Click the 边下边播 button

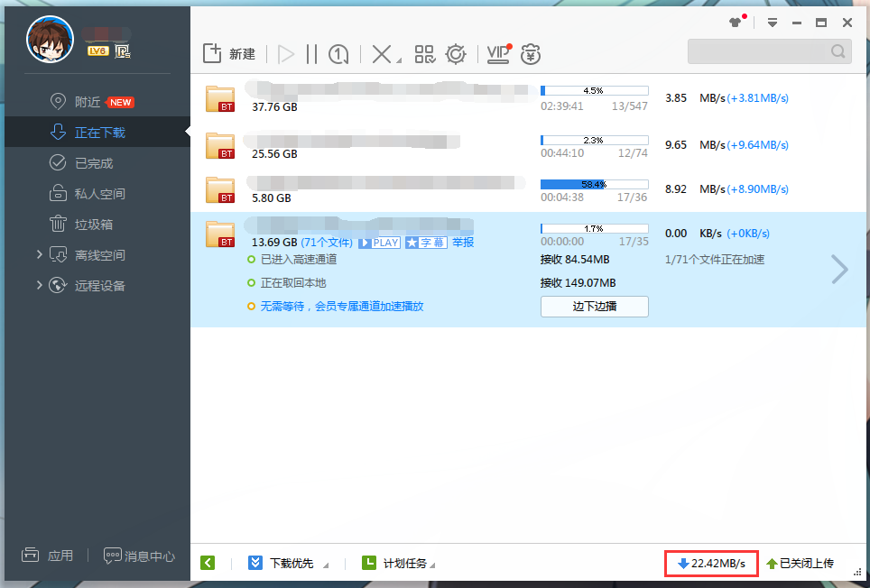click(594, 307)
